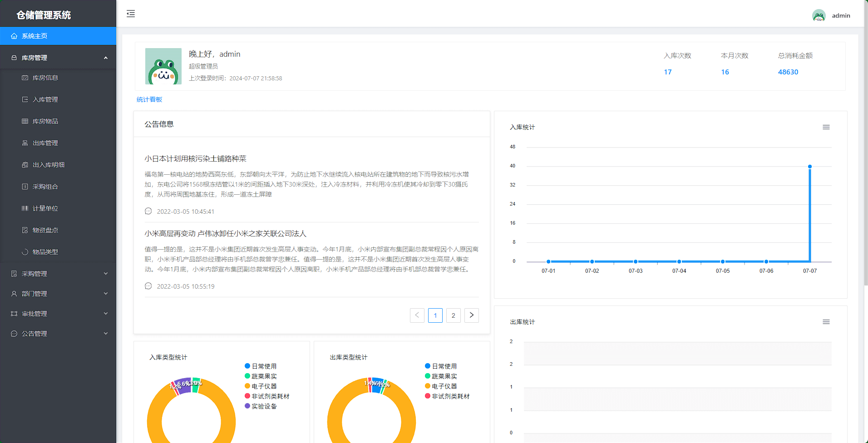This screenshot has width=868, height=443.
Task: Click the admin avatar in the header
Action: [819, 15]
